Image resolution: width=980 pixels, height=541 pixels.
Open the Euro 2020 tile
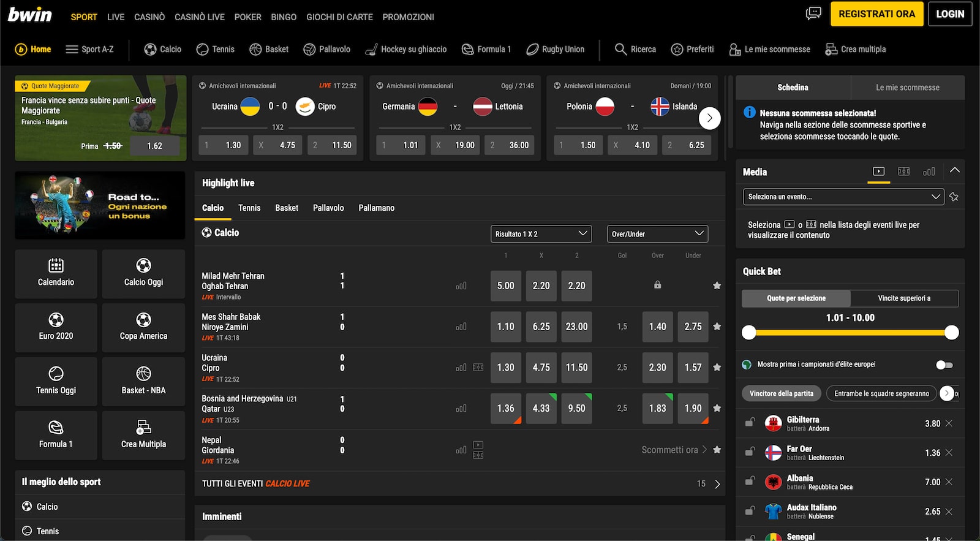56,328
